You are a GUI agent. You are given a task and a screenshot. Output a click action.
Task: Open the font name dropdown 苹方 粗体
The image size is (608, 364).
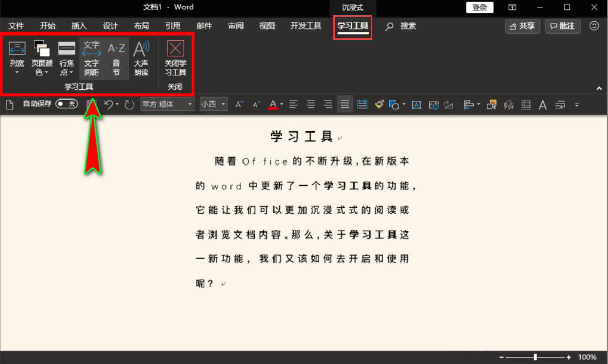pos(167,104)
